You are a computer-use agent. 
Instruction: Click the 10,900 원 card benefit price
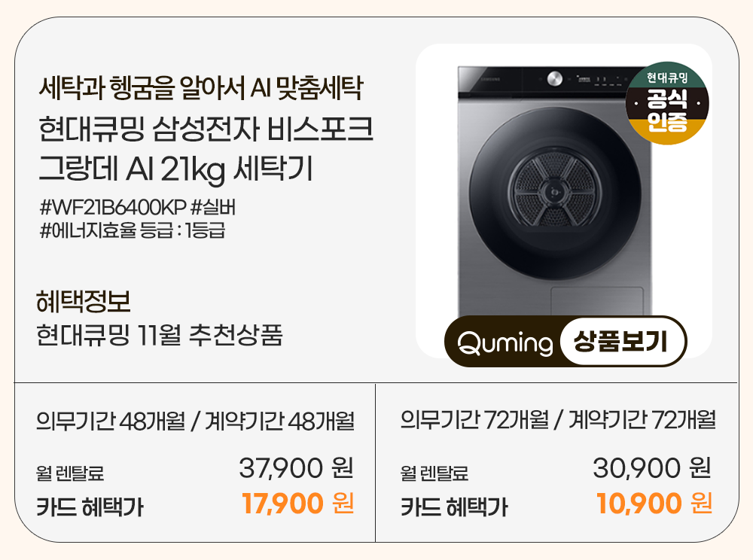pyautogui.click(x=654, y=504)
